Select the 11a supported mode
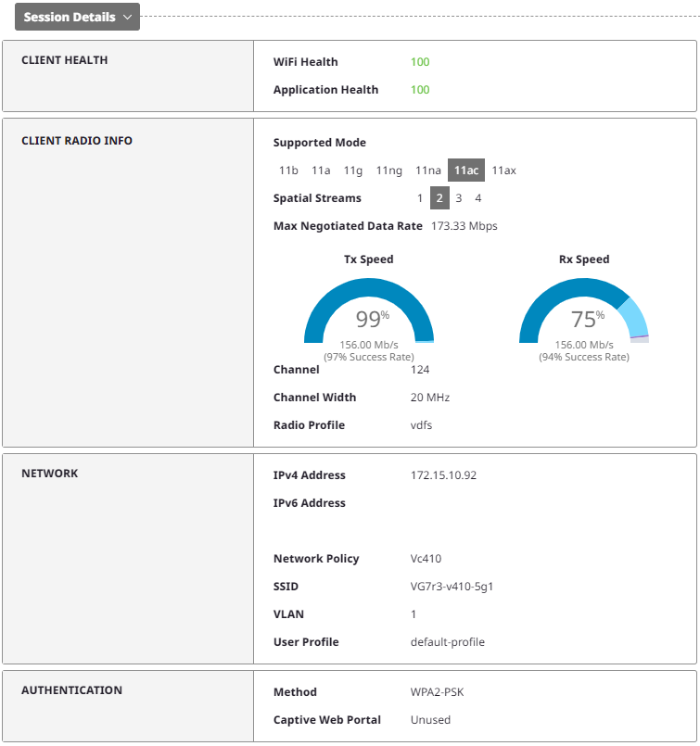700x746 pixels. click(x=321, y=171)
